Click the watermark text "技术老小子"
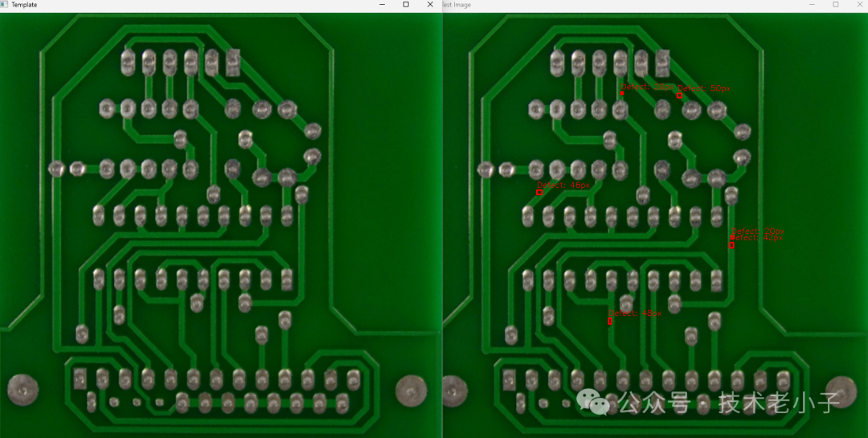Screen dimensions: 868x438 point(779,402)
